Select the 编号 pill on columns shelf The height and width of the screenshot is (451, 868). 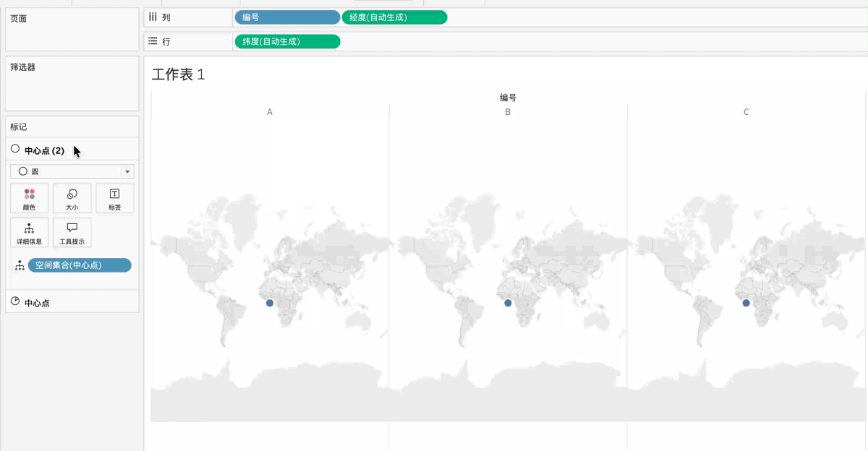click(286, 17)
